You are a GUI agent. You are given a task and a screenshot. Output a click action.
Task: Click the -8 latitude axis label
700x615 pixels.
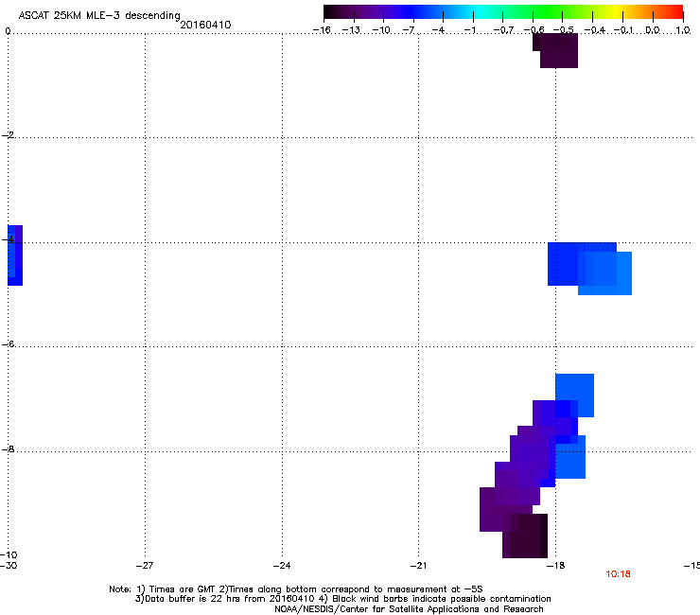(8, 448)
